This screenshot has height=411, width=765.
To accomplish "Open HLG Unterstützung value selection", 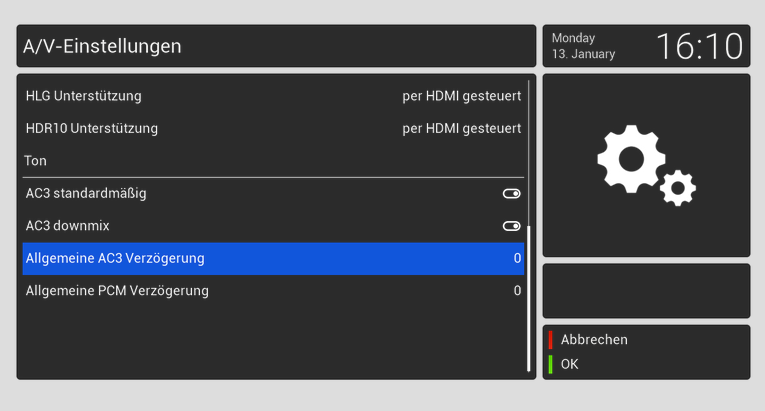I will 461,96.
